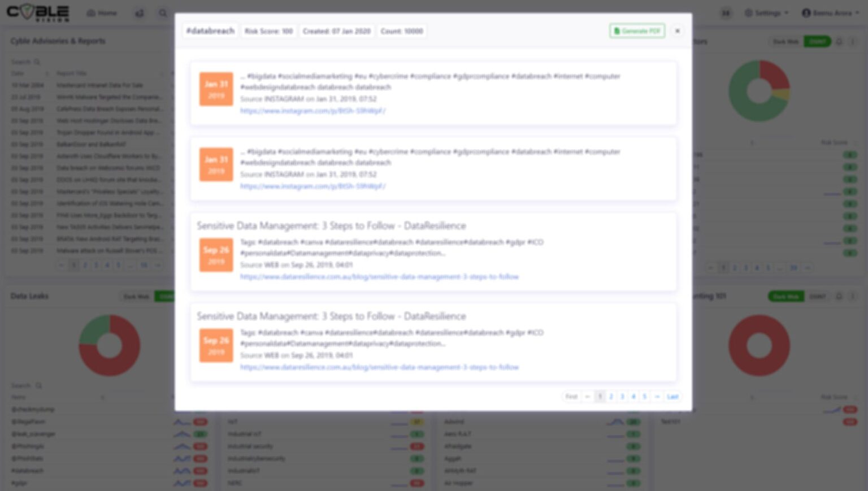This screenshot has width=868, height=491.
Task: Click the notification count badge in top bar
Action: tap(726, 13)
